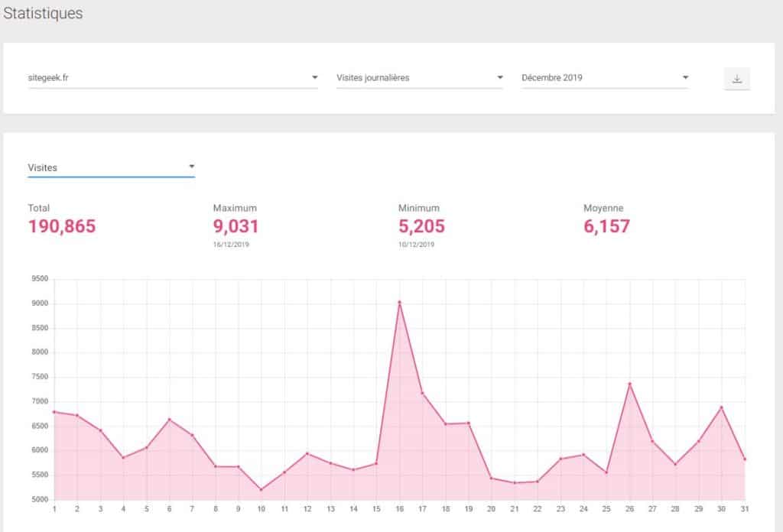The height and width of the screenshot is (532, 783).
Task: Click the dropdown arrow beside Décembre 2019
Action: click(685, 76)
